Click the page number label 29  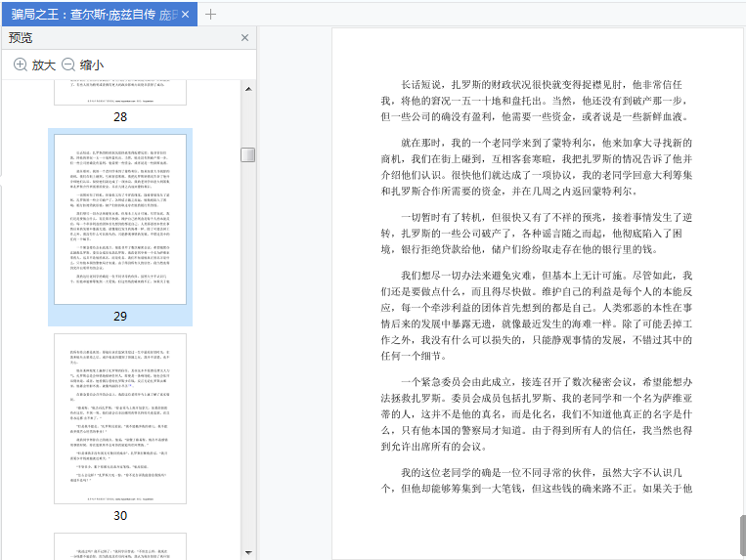click(120, 316)
